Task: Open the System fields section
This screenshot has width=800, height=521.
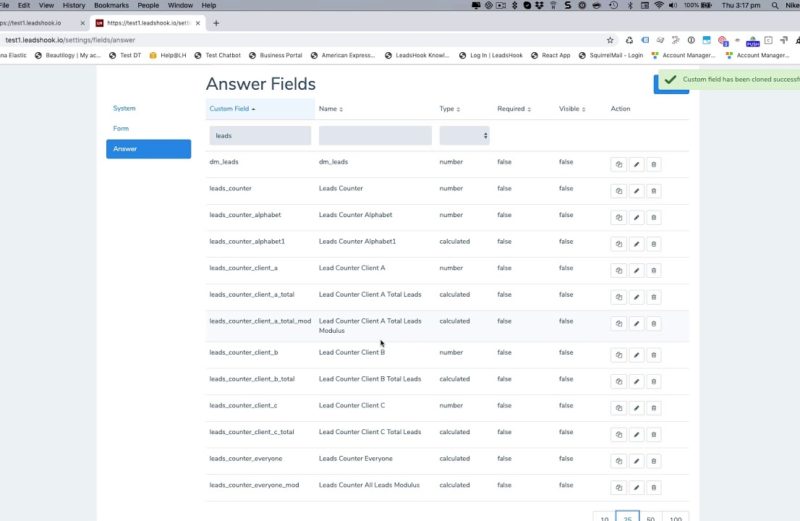Action: pos(124,108)
